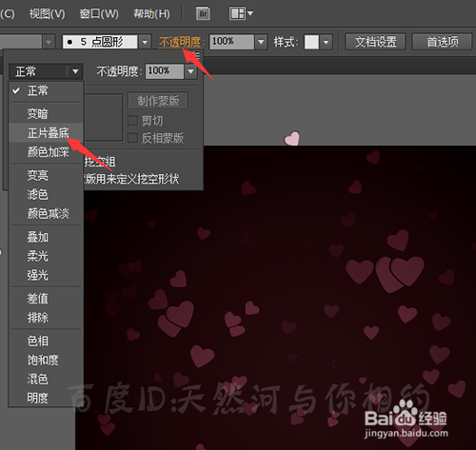This screenshot has width=476, height=450.
Task: Expand the top bar opacity dropdown arrow
Action: tap(261, 42)
